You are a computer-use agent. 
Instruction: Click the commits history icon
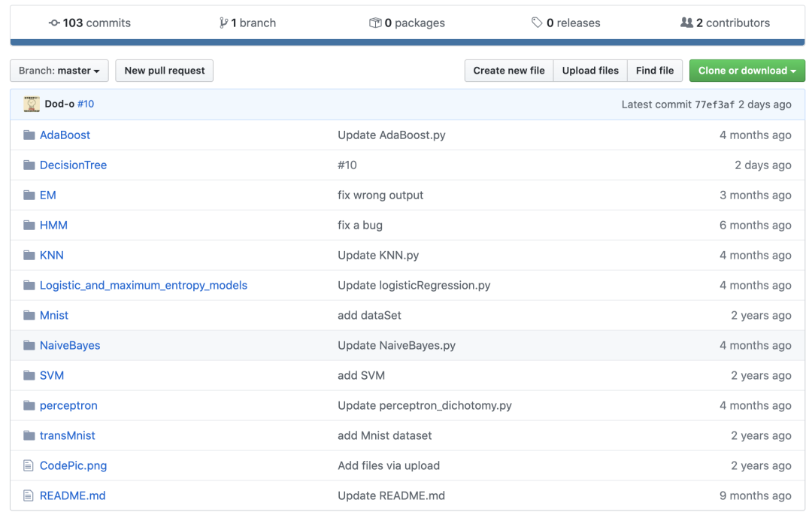click(x=54, y=23)
